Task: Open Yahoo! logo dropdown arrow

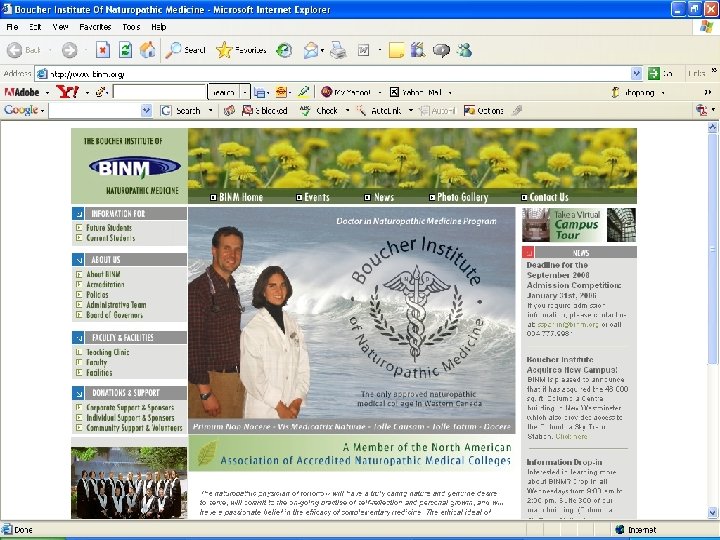Action: point(87,93)
